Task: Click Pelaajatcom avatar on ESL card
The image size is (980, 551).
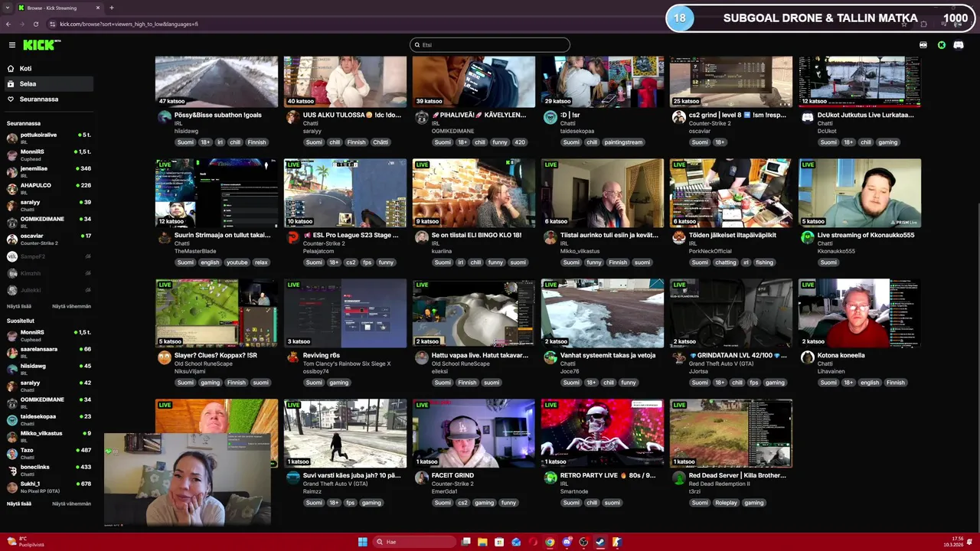Action: [x=292, y=237]
